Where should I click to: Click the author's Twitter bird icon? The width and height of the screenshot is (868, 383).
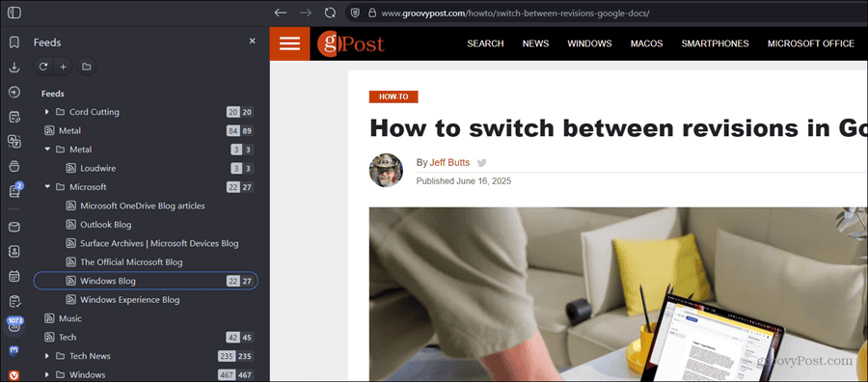click(482, 163)
